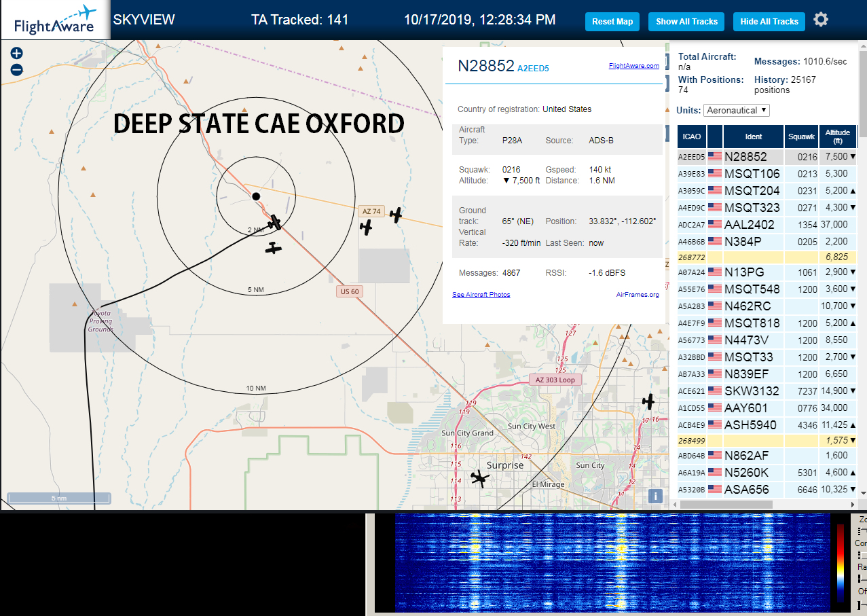Select the N384P row
This screenshot has height=616, width=867.
point(767,241)
